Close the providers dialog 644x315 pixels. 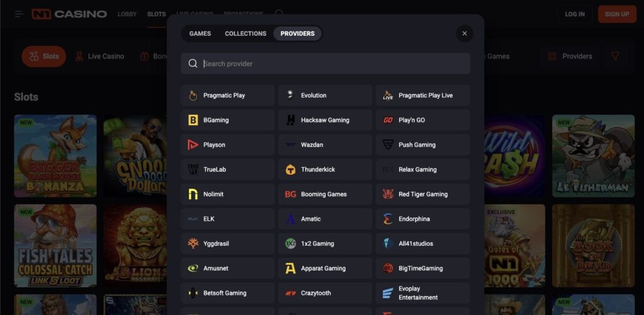pyautogui.click(x=465, y=33)
